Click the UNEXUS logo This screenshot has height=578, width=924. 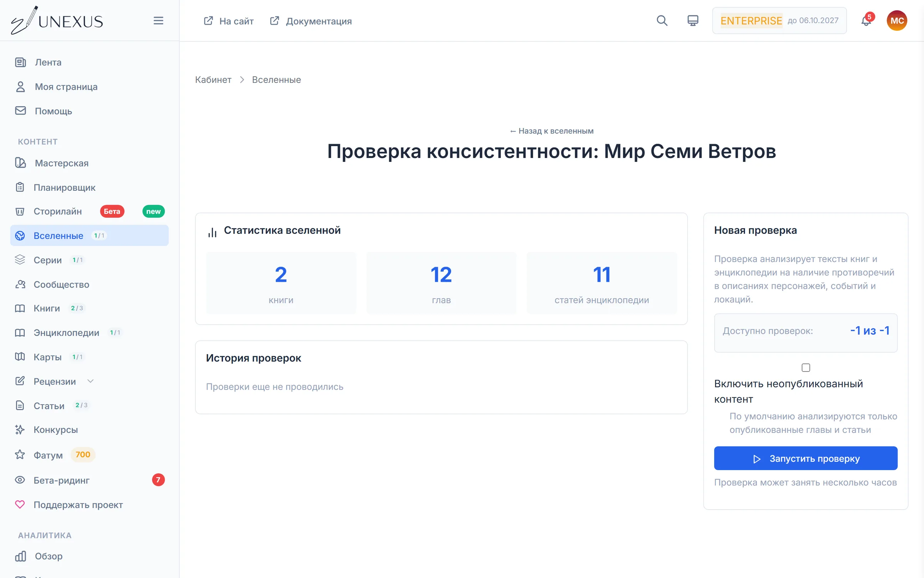(57, 20)
